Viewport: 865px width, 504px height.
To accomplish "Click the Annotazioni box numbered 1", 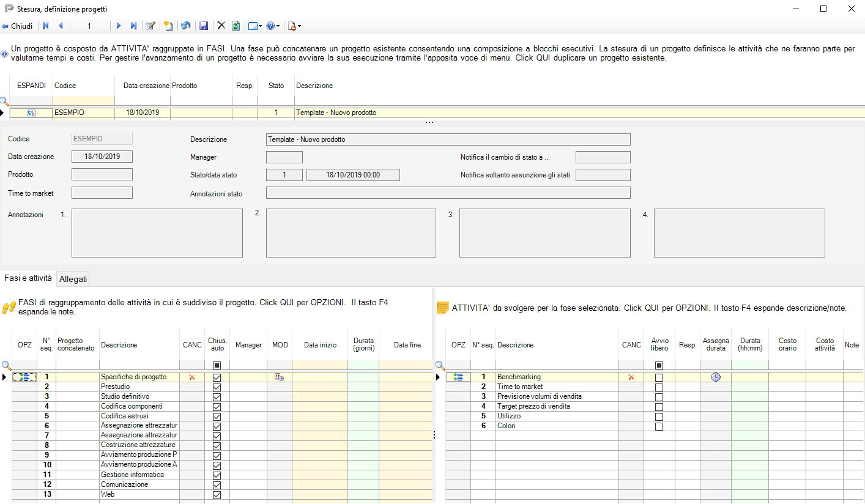I will click(157, 233).
